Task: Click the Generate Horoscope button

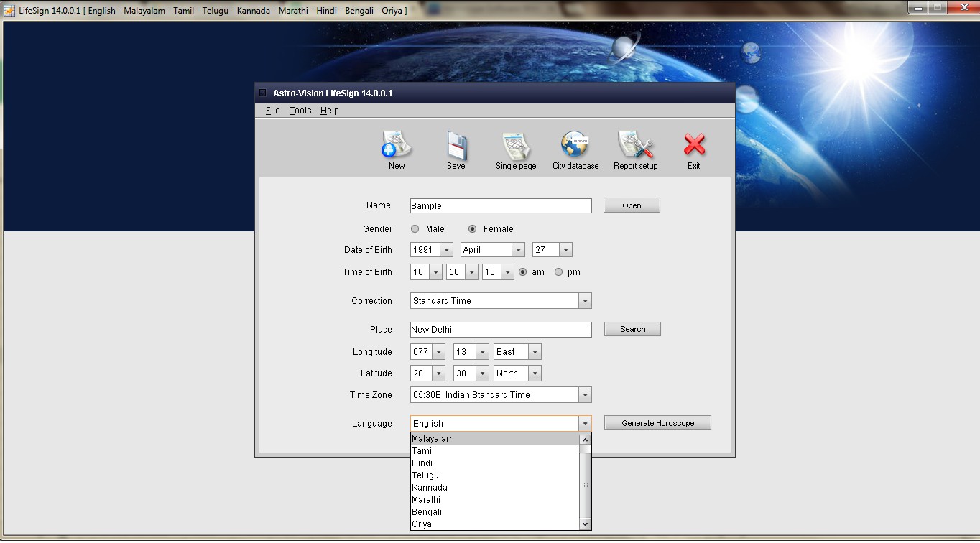Action: (x=657, y=423)
